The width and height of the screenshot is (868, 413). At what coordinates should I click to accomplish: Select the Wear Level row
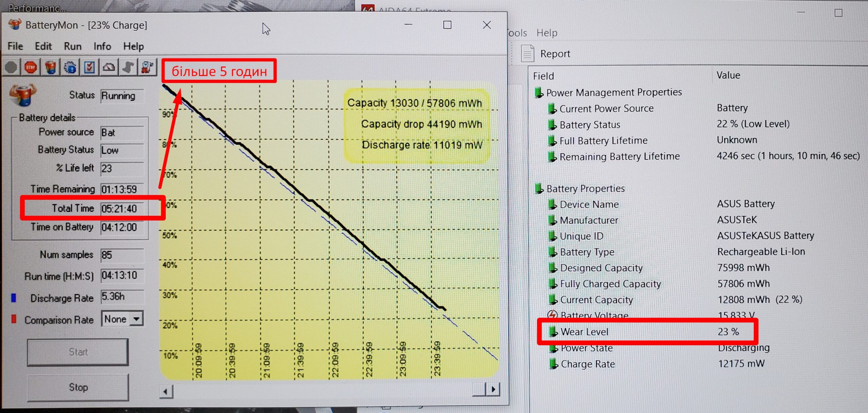pos(584,332)
